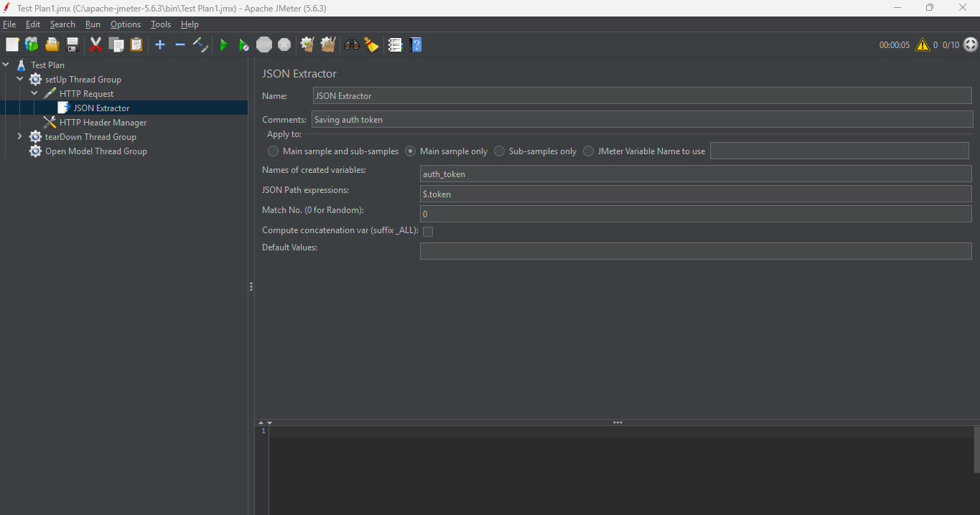Click the Open file folder icon
This screenshot has width=980, height=515.
click(52, 44)
